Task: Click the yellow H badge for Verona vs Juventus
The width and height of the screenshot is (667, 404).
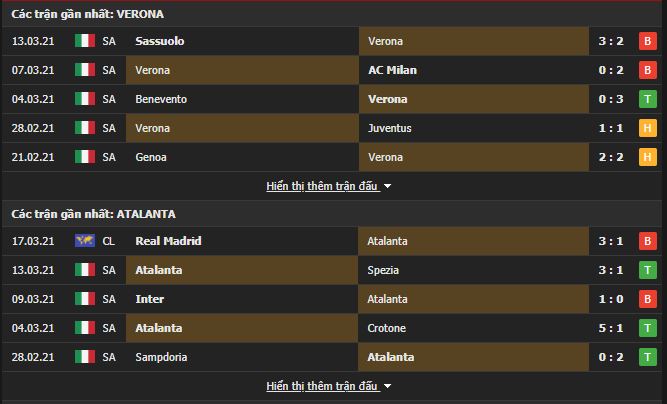Action: click(647, 128)
